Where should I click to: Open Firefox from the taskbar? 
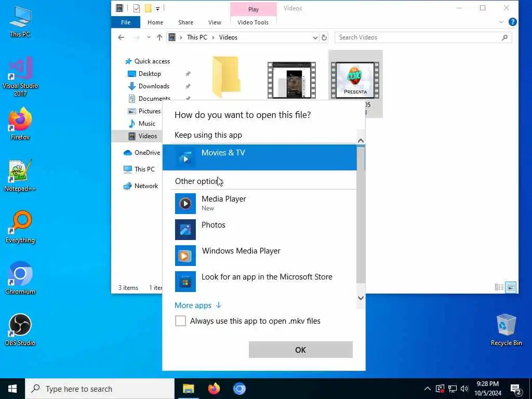point(214,389)
